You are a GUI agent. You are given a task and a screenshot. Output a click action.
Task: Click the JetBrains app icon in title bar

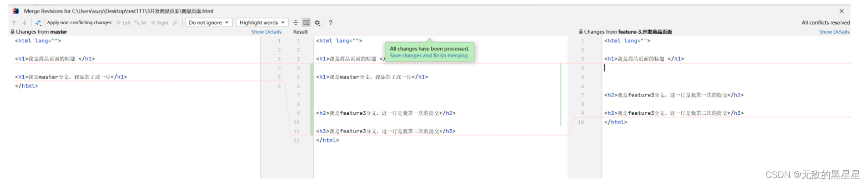click(x=16, y=11)
